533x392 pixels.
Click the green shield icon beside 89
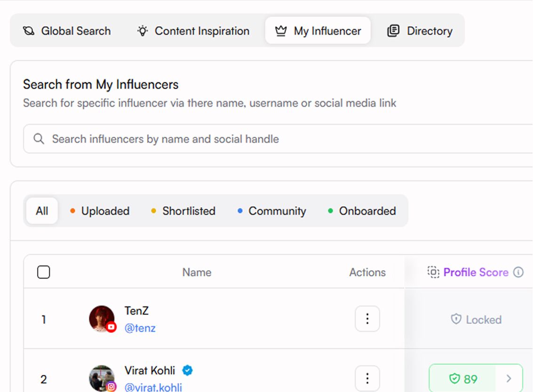point(454,378)
